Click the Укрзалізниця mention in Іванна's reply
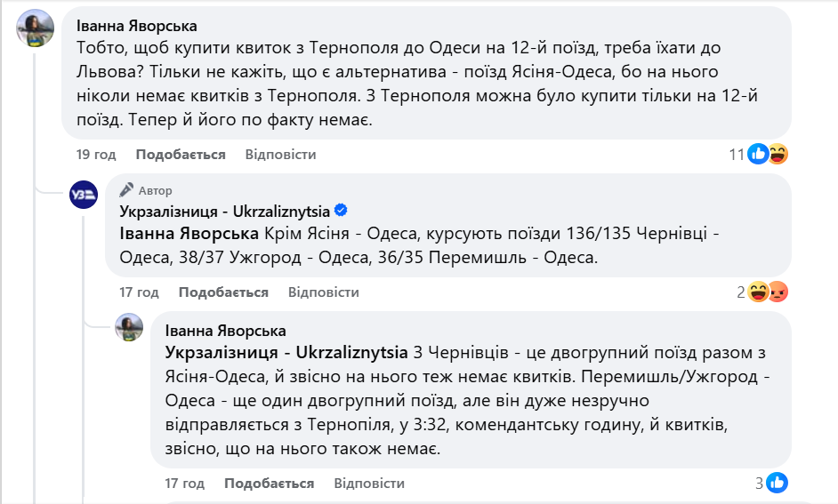 [x=286, y=351]
